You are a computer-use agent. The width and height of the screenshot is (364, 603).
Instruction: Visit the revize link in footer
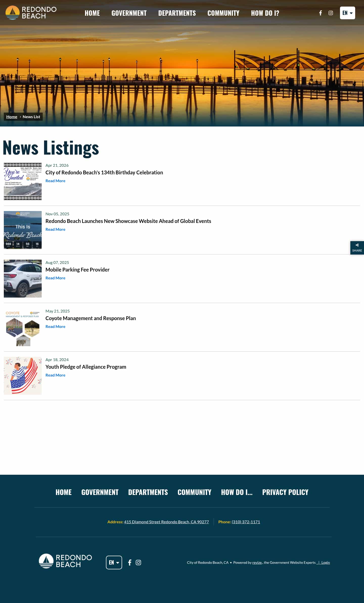pos(257,563)
